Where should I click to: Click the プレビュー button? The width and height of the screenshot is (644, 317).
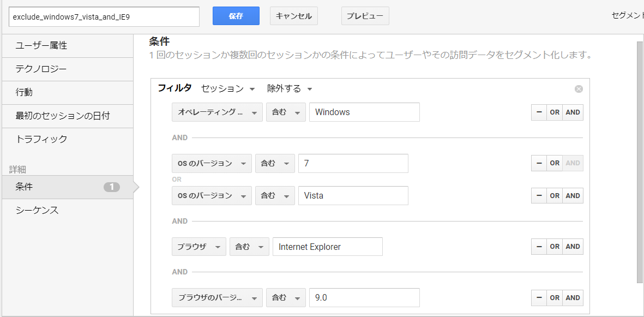coord(365,16)
